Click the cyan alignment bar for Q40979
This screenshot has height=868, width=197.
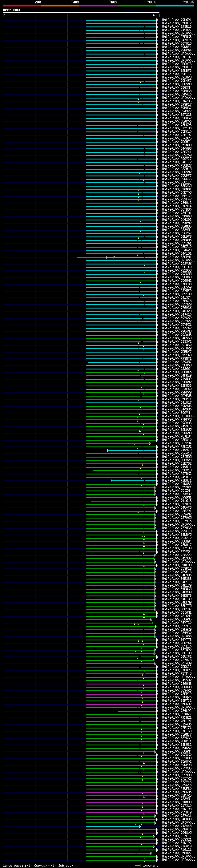pyautogui.click(x=132, y=450)
